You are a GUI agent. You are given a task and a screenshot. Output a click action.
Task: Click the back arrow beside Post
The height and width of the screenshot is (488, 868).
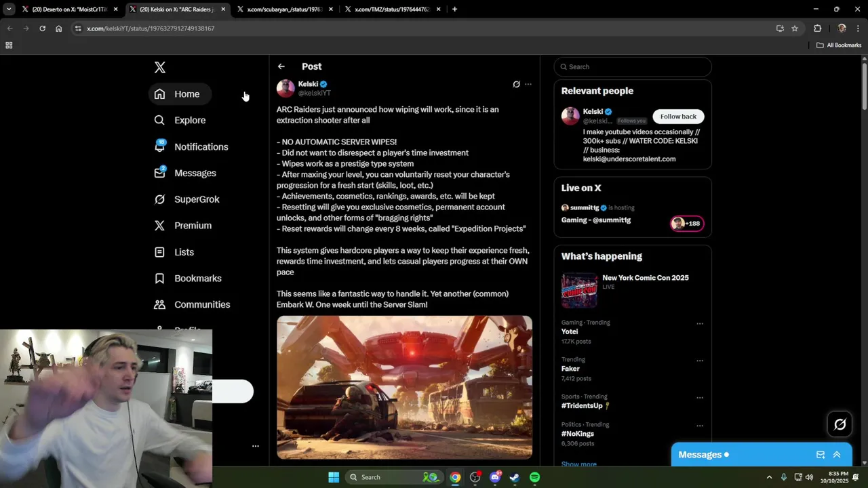(281, 66)
